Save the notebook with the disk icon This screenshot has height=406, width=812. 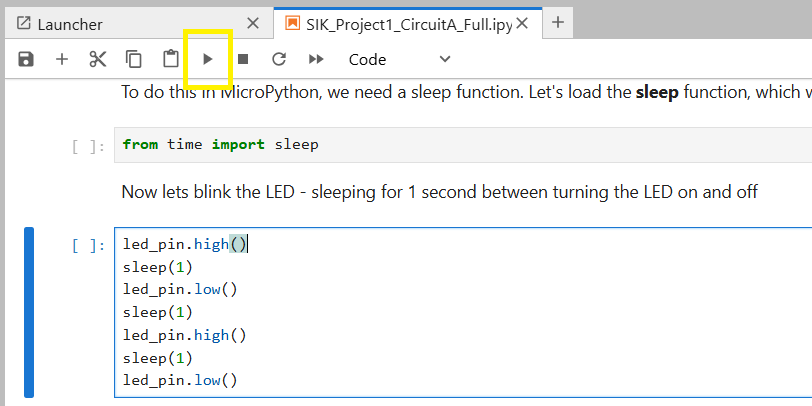[26, 60]
